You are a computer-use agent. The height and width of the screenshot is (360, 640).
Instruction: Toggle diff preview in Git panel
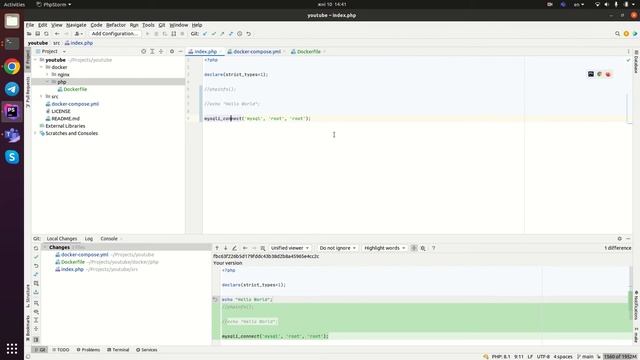point(36,340)
